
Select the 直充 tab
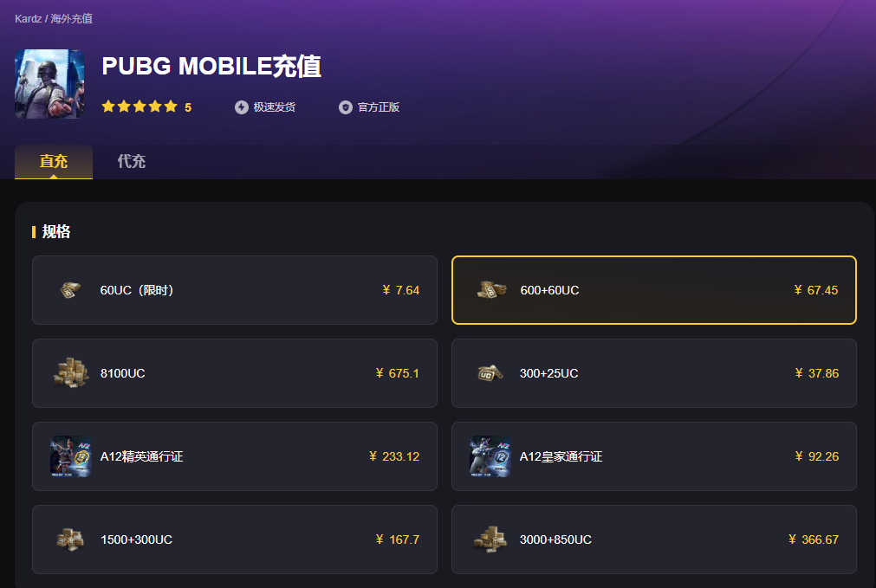click(x=54, y=161)
